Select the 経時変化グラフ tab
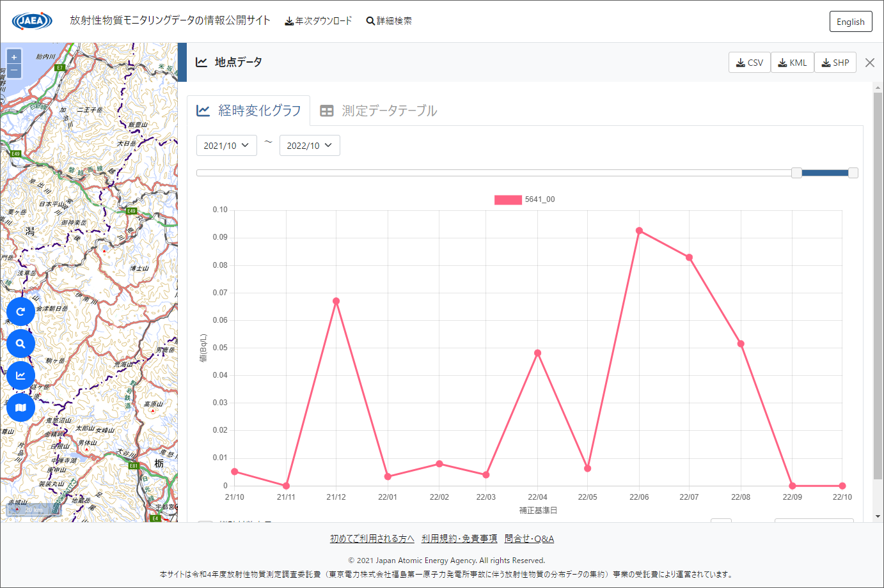884x588 pixels. click(x=249, y=111)
